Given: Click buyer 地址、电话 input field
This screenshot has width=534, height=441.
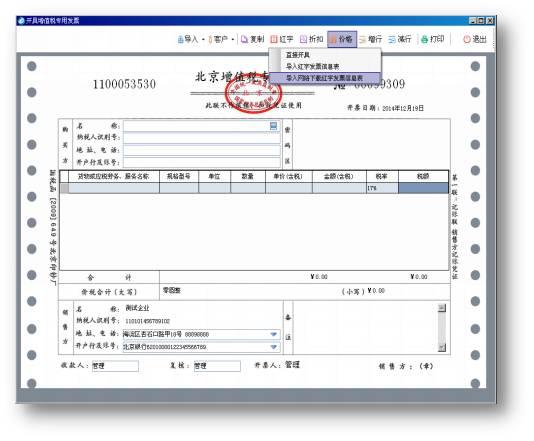Looking at the screenshot, I should tap(202, 150).
